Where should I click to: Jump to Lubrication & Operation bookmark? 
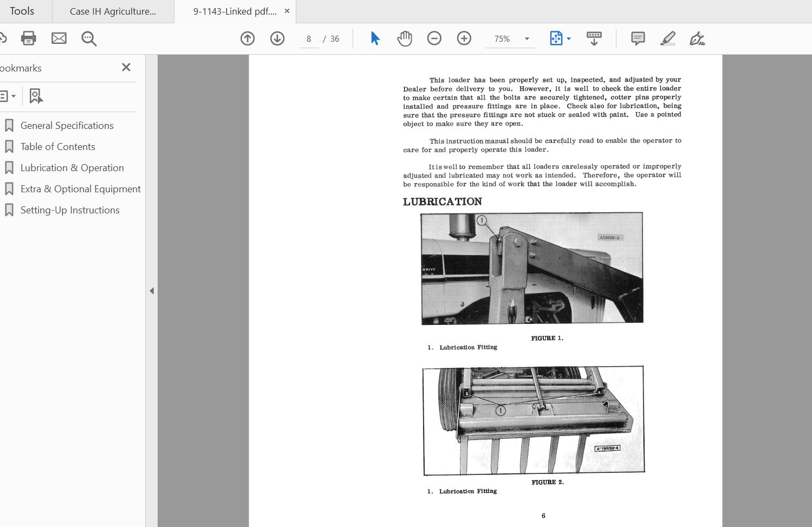pyautogui.click(x=72, y=168)
